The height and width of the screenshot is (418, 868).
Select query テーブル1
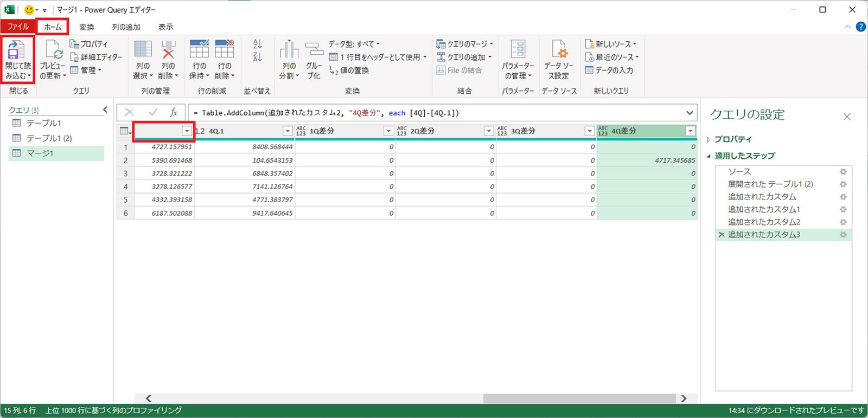(56, 123)
